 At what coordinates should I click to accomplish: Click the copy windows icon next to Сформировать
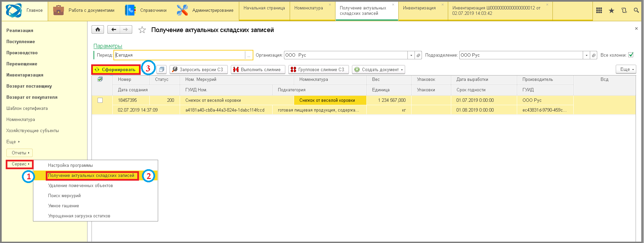162,69
